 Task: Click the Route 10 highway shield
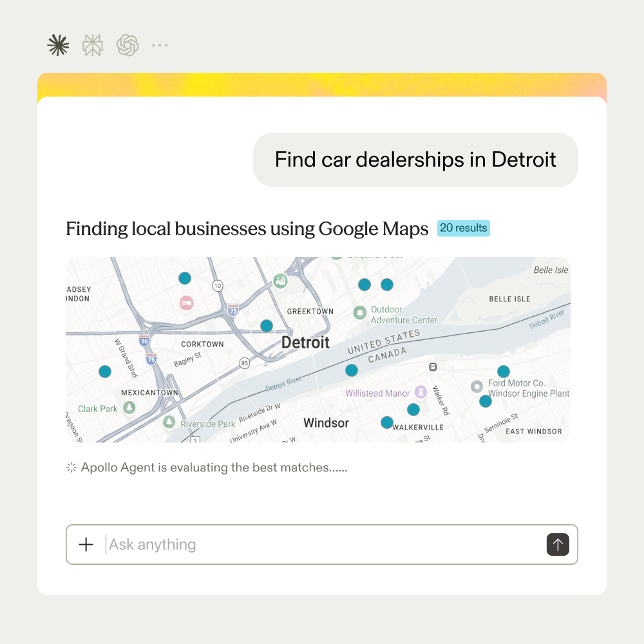coord(218,285)
